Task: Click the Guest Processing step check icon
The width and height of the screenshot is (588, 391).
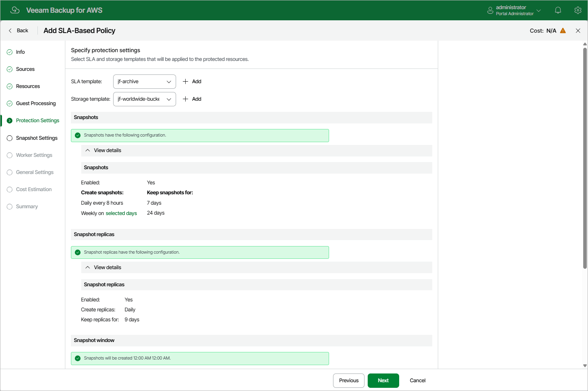Action: point(10,104)
